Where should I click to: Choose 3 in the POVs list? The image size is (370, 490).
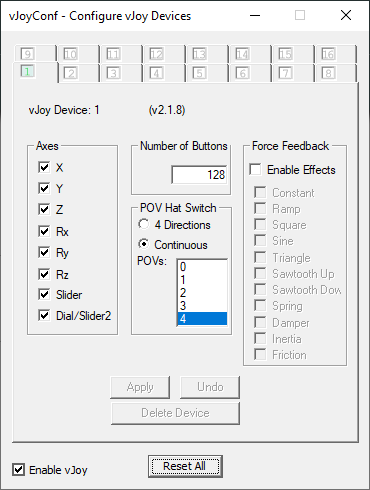202,306
